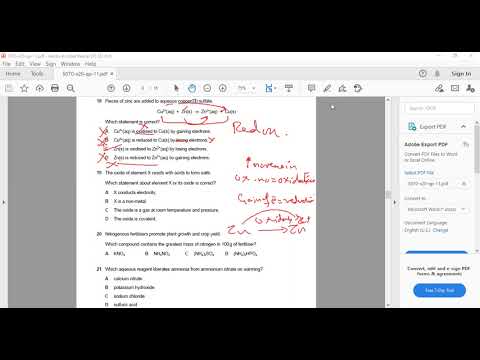Screen dimensions: 480x360
Task: Click the Save file icon in toolbar
Action: [9, 88]
